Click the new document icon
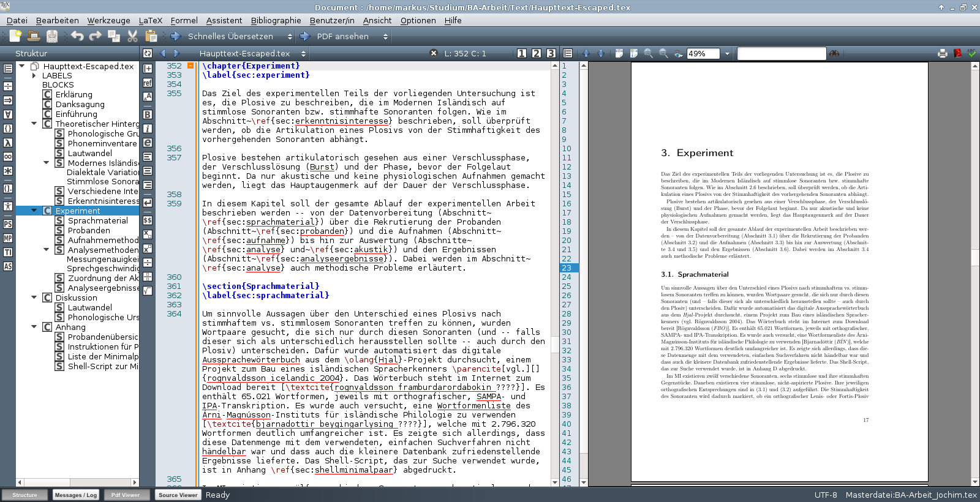Screen dimensions: 980x502 [15, 37]
